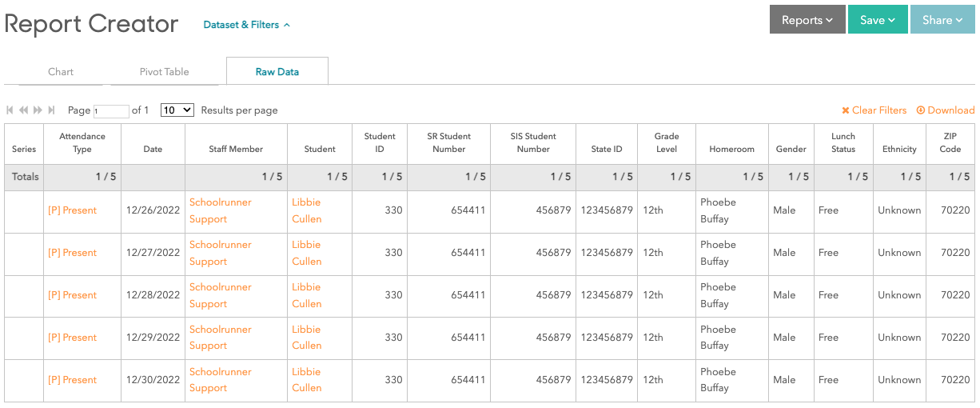The image size is (980, 408).
Task: Click the date cell 12/27/2022
Action: (x=153, y=253)
